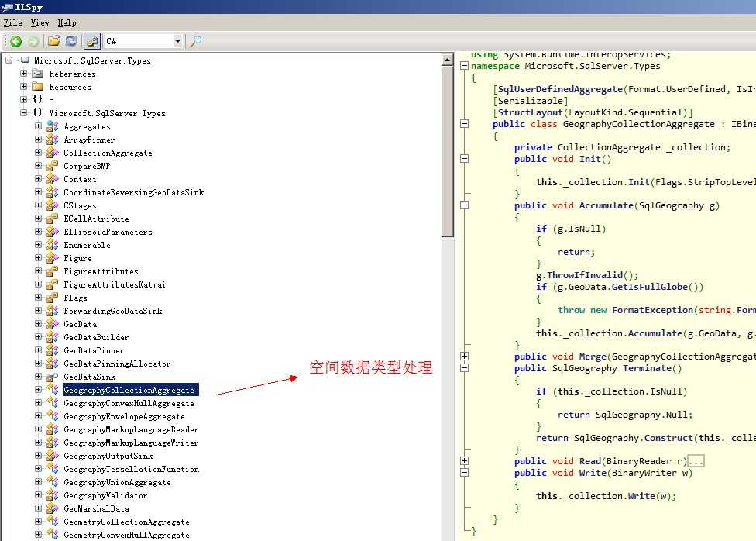The height and width of the screenshot is (541, 756).
Task: Select FigureAttributesKatmai in the tree
Action: (115, 284)
